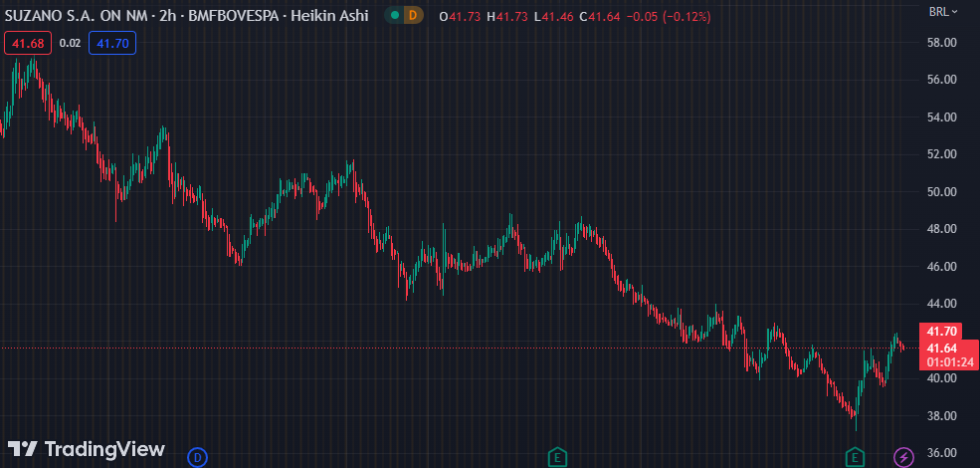Viewport: 980px width, 468px height.
Task: Click the TradingView logo
Action: click(x=87, y=449)
